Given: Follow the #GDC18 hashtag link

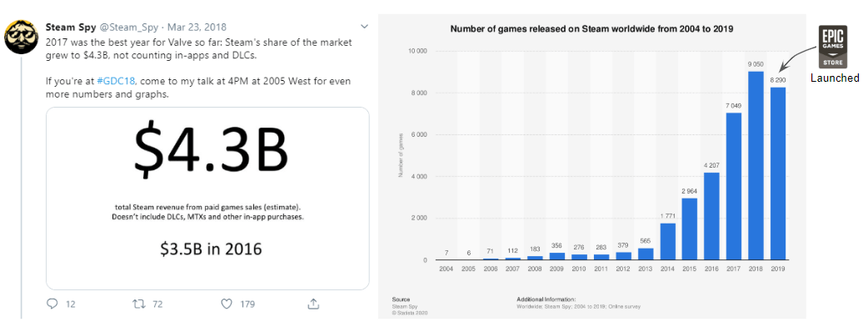Looking at the screenshot, I should pyautogui.click(x=117, y=81).
